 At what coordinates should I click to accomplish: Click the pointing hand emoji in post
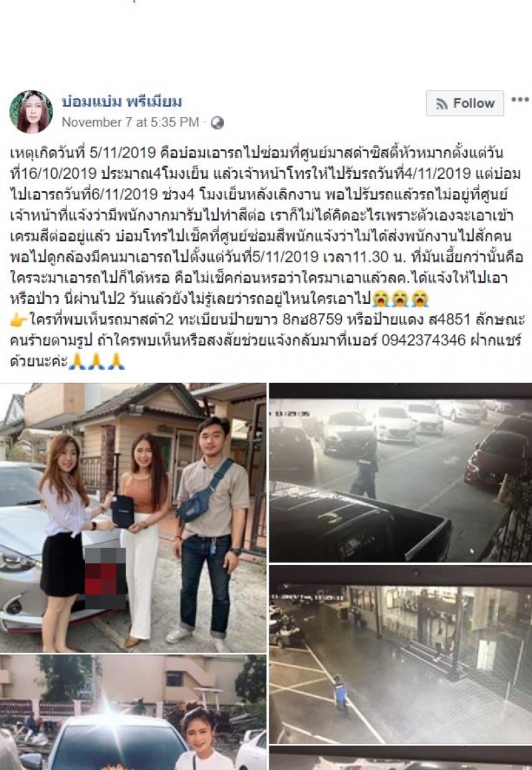pos(19,321)
